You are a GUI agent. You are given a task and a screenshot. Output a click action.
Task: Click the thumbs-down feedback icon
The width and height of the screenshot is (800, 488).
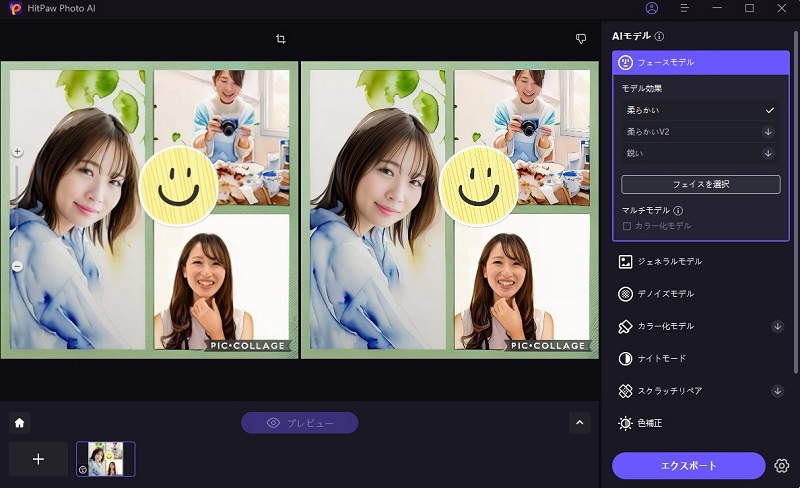coord(581,39)
